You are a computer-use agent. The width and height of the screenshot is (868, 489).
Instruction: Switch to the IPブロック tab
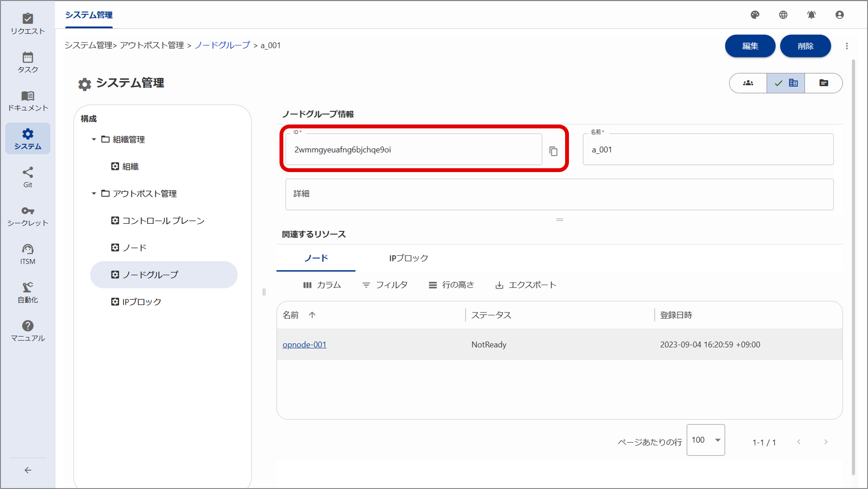[x=408, y=258]
